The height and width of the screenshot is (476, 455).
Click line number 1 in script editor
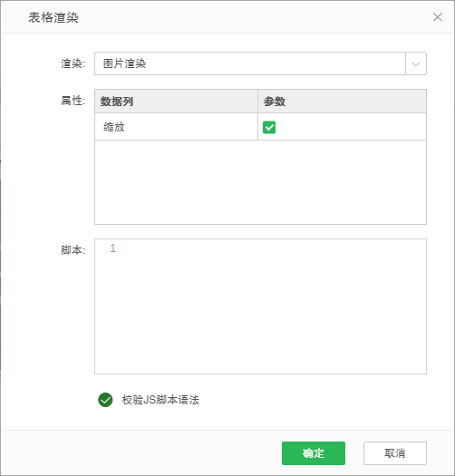pos(112,248)
